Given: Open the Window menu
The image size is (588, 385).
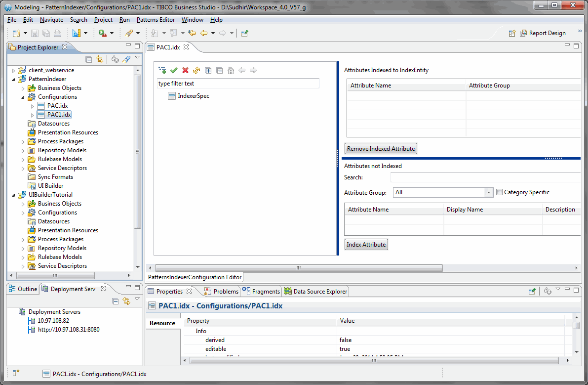Looking at the screenshot, I should click(193, 19).
